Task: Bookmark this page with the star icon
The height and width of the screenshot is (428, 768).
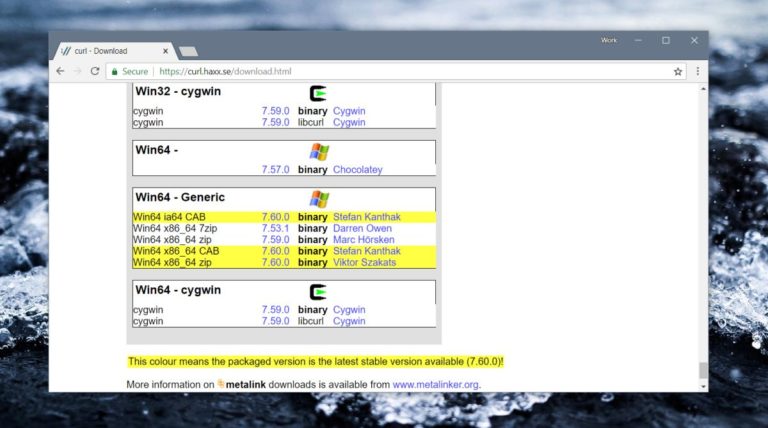Action: pos(678,72)
